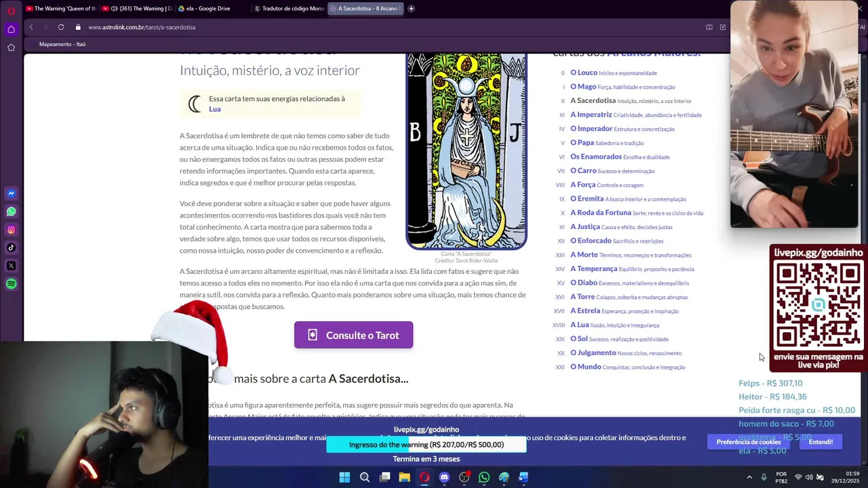Open the O Eremita card link

pos(587,199)
